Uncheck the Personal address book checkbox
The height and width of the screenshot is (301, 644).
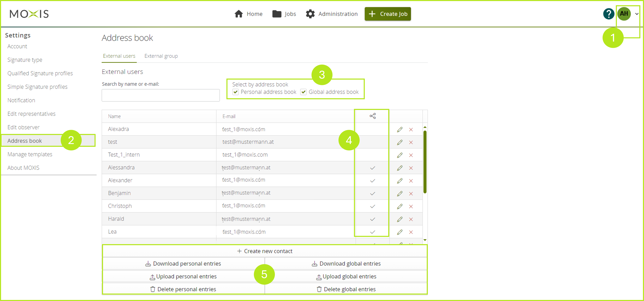[235, 92]
